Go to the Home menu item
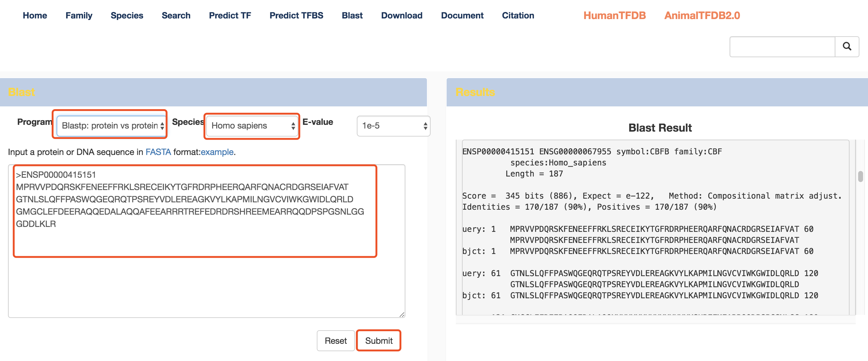 pos(35,15)
